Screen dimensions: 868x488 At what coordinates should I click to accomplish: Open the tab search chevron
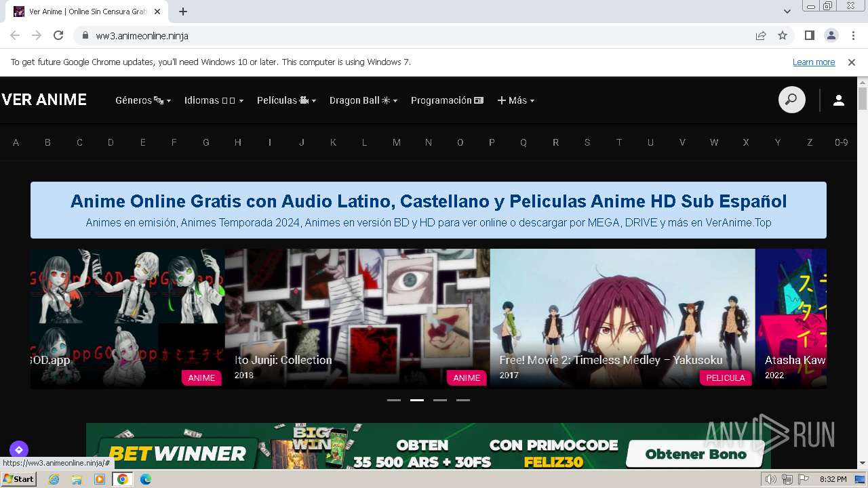coord(787,12)
